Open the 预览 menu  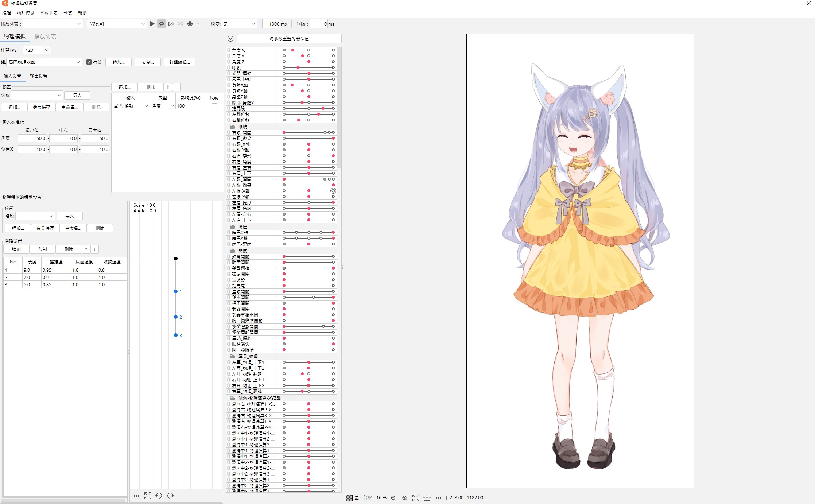pyautogui.click(x=68, y=13)
